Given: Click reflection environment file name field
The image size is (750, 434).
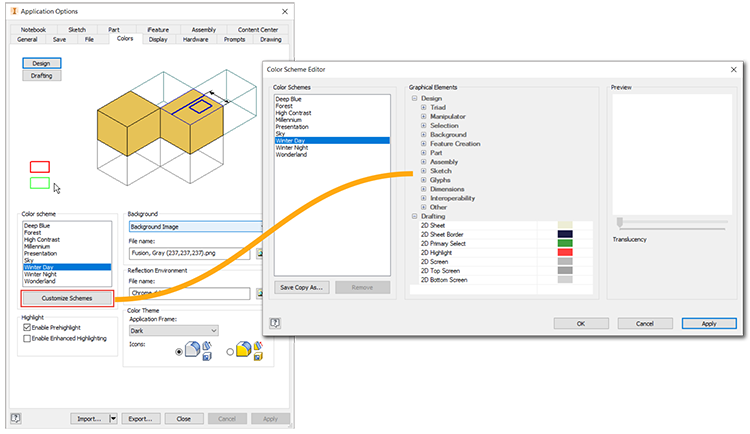Looking at the screenshot, I should coord(189,293).
